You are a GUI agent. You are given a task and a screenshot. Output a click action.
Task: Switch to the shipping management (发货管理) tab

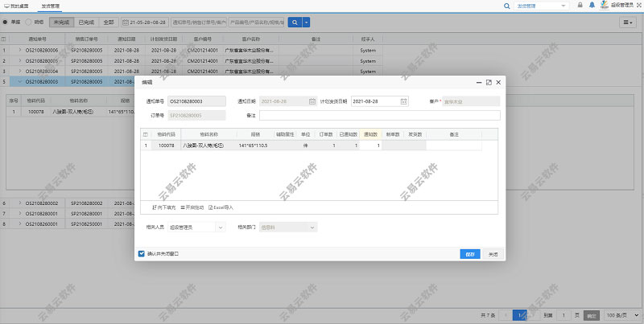(x=51, y=6)
